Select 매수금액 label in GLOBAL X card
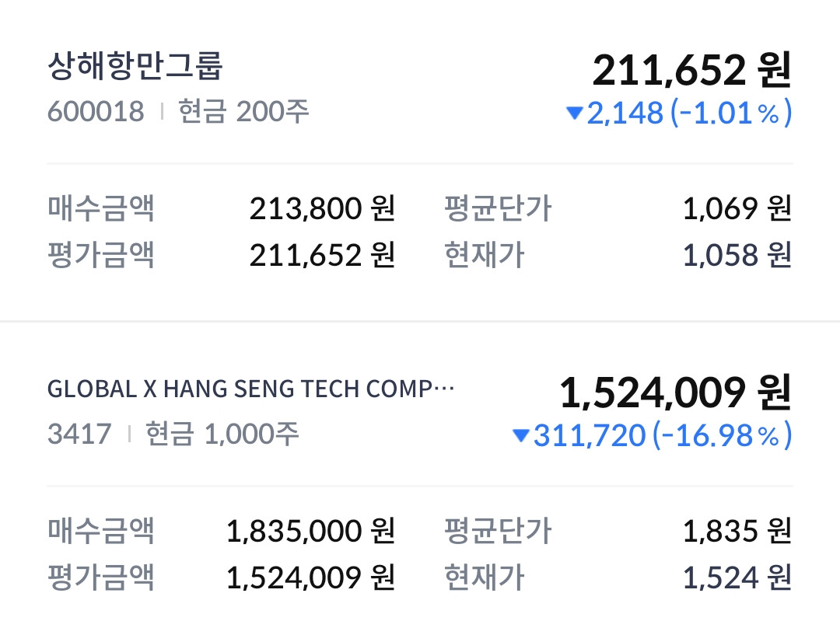This screenshot has height=635, width=840. [x=101, y=532]
